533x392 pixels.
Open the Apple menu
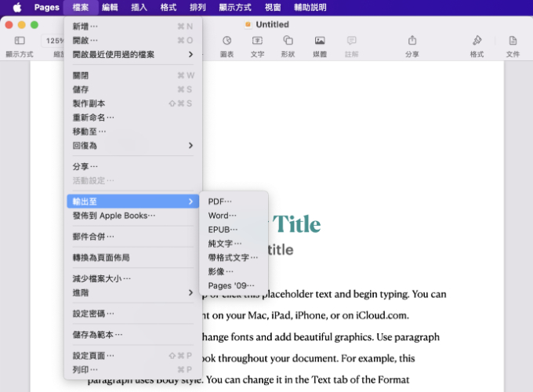click(16, 7)
